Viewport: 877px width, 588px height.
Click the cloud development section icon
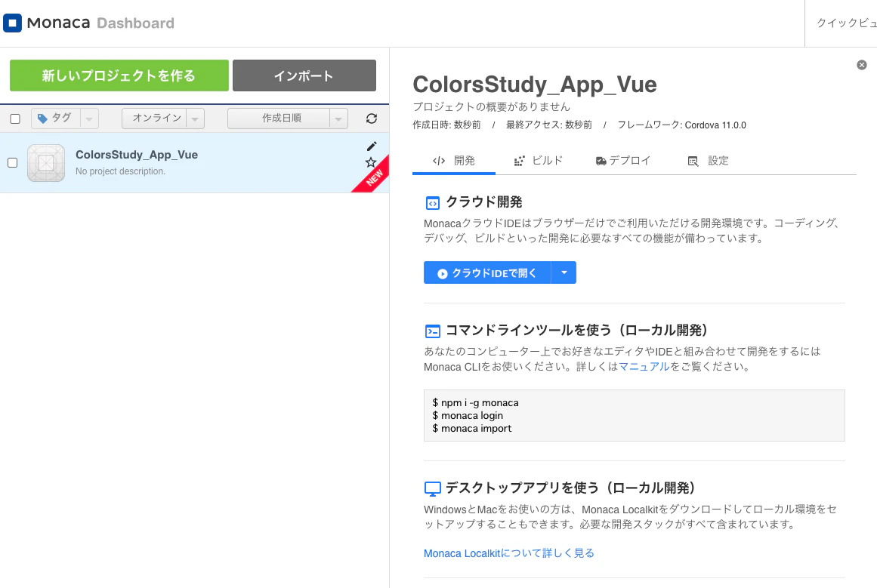pyautogui.click(x=432, y=203)
